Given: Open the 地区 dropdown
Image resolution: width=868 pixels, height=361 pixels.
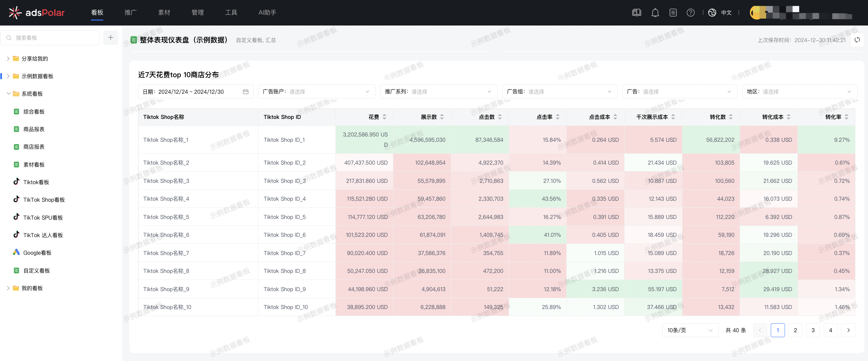Looking at the screenshot, I should [799, 92].
